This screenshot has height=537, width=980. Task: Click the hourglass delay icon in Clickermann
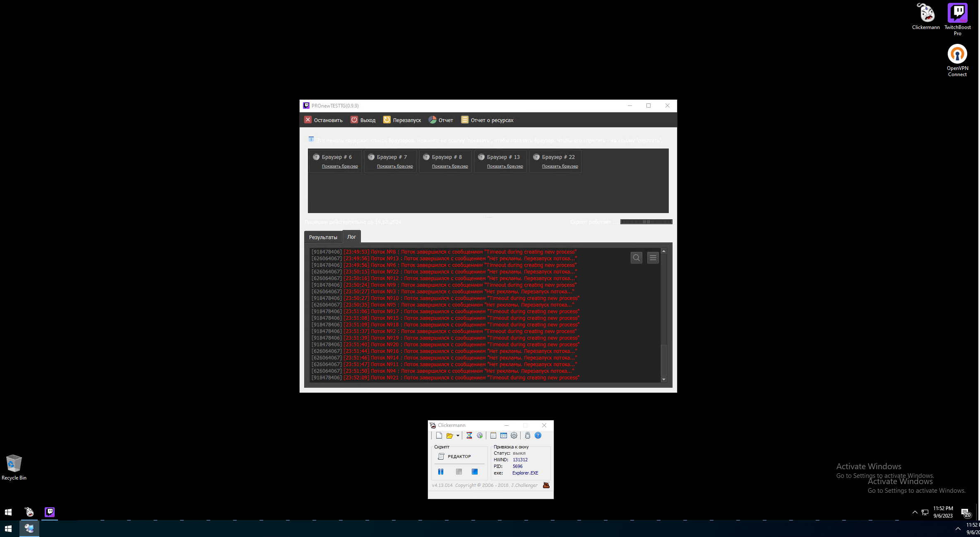[469, 435]
